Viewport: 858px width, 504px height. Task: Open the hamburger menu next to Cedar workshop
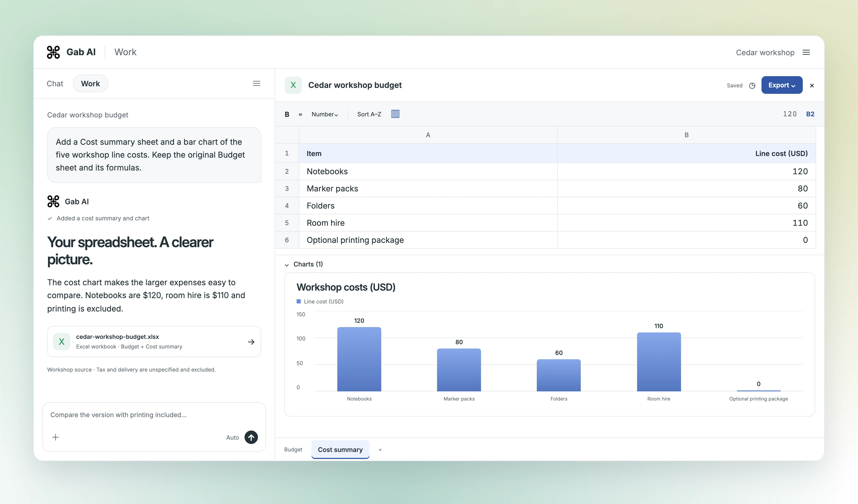click(806, 53)
